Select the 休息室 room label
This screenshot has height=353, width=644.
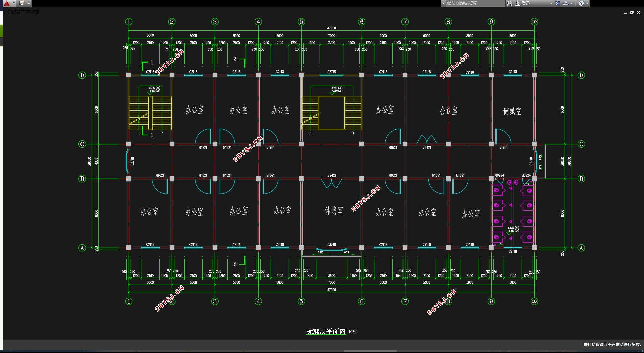(334, 210)
